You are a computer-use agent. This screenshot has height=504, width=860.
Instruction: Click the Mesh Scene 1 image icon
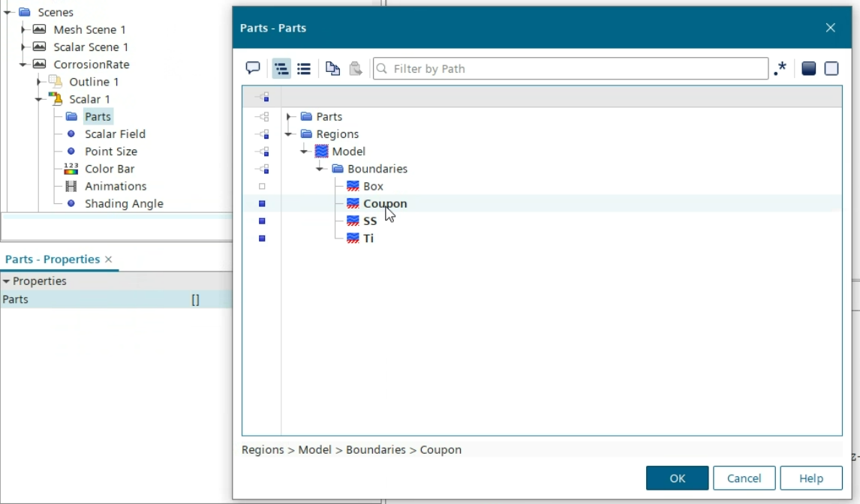pyautogui.click(x=40, y=29)
